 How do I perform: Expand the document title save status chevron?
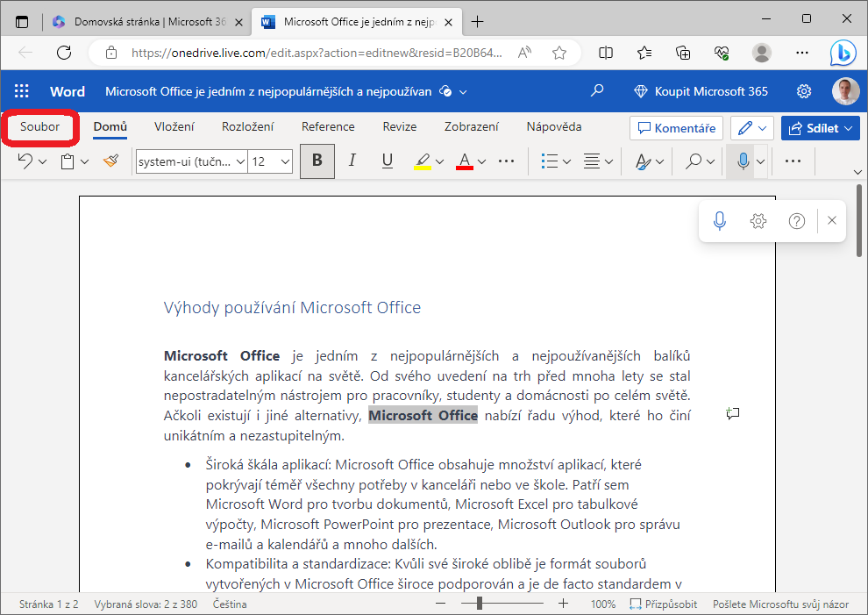(463, 92)
